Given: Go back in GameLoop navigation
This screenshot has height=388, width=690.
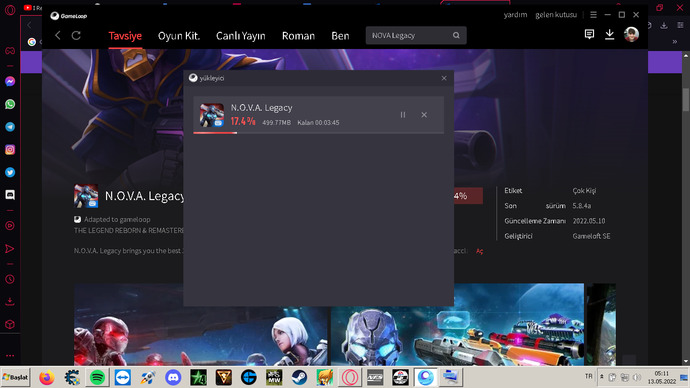Looking at the screenshot, I should click(x=58, y=36).
